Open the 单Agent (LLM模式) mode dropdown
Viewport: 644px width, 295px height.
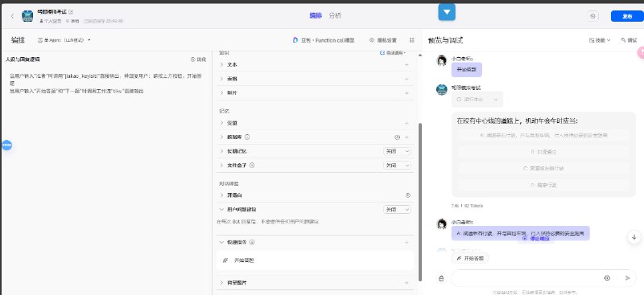[64, 40]
